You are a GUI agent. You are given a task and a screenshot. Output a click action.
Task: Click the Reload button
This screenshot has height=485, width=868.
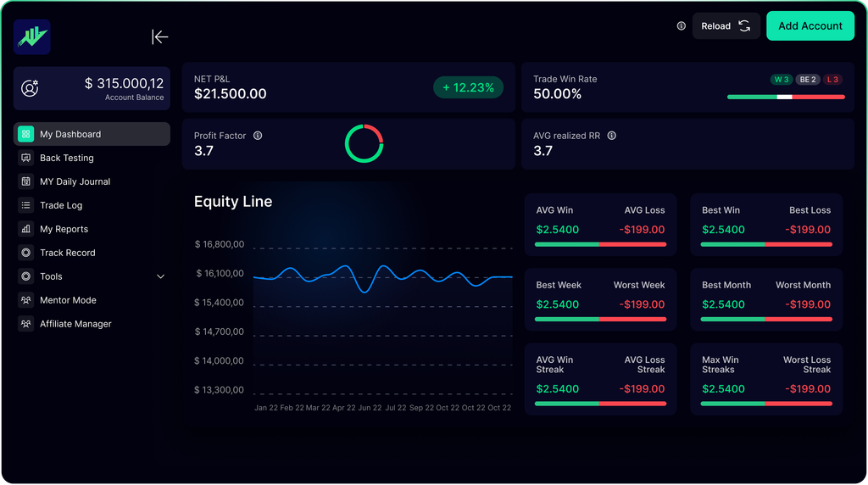726,26
